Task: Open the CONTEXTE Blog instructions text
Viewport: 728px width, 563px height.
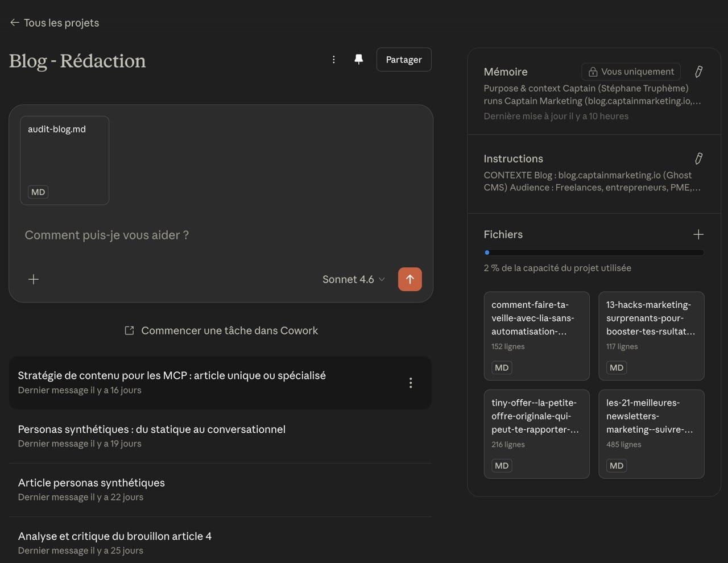Action: coord(592,181)
